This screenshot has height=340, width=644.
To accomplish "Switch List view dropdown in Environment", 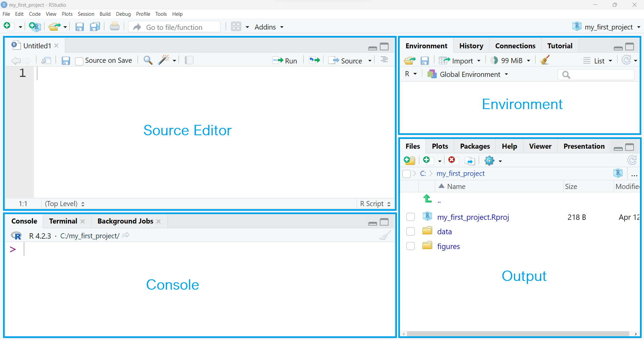I will [598, 61].
